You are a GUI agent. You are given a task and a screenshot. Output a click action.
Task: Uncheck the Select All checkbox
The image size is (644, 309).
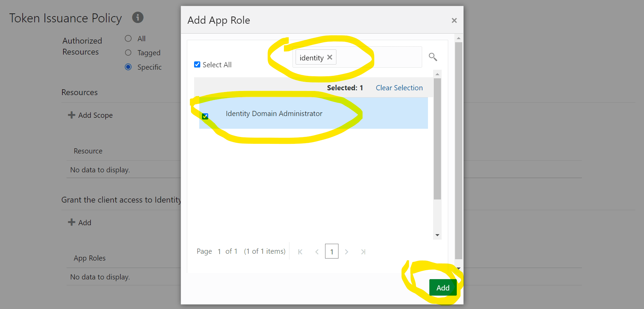[x=197, y=64]
